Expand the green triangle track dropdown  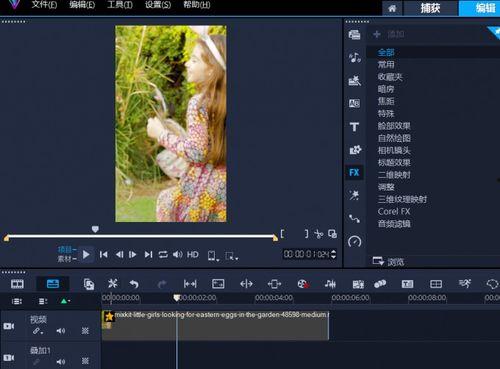tap(65, 301)
